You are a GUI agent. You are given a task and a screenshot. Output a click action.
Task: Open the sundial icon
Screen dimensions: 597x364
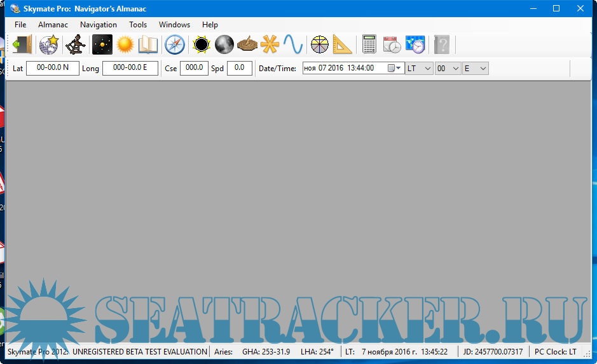click(x=247, y=44)
